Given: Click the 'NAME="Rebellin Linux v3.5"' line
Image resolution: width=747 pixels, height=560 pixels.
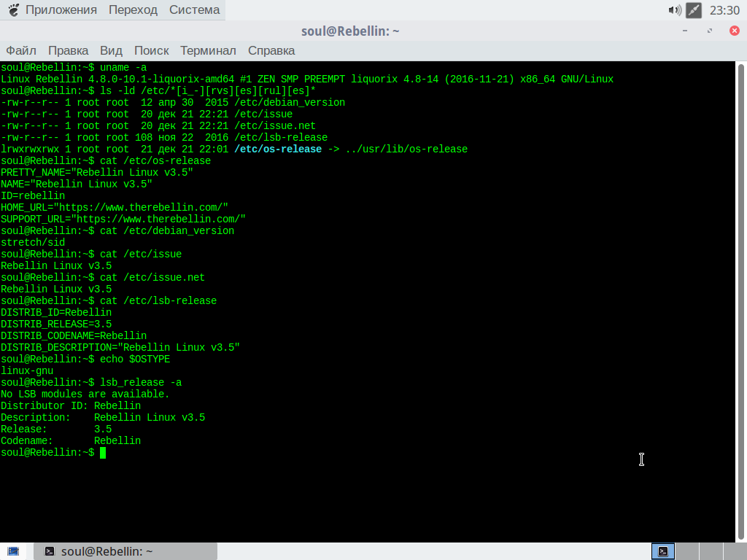Looking at the screenshot, I should pyautogui.click(x=76, y=184).
